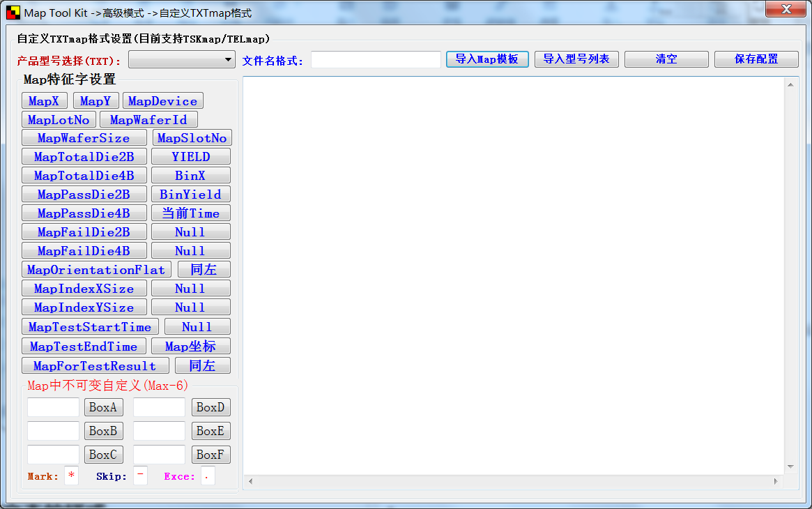Select the YIELD keyword button
This screenshot has width=812, height=509.
tap(190, 156)
